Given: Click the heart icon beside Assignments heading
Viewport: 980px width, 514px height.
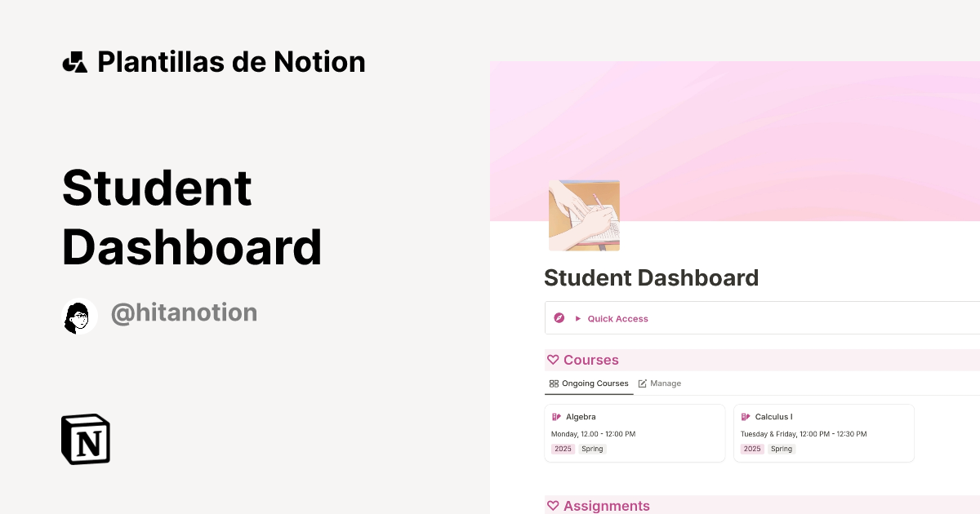Looking at the screenshot, I should (x=552, y=506).
